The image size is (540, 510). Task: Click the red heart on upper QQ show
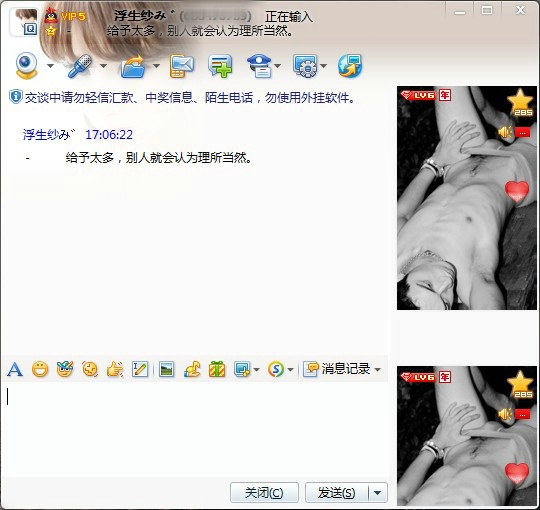tap(517, 191)
